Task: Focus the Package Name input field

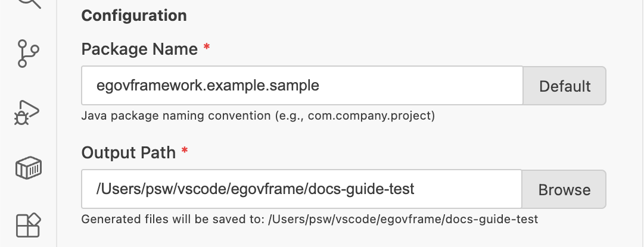Action: click(x=417, y=86)
